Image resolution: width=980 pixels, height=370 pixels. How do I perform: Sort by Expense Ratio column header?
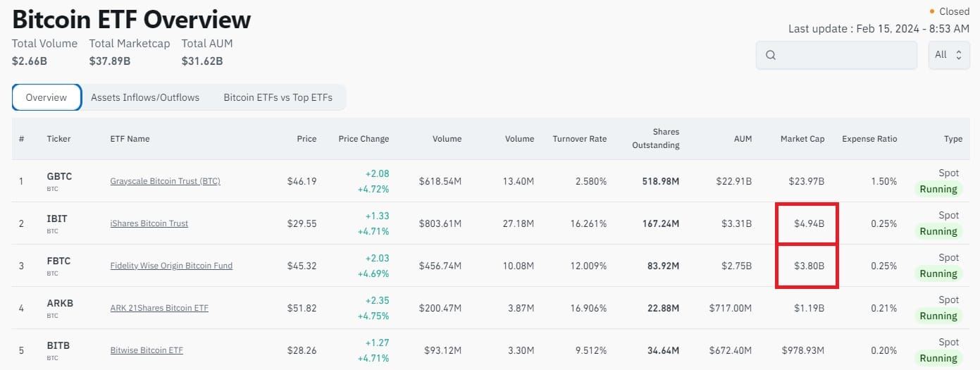point(869,139)
